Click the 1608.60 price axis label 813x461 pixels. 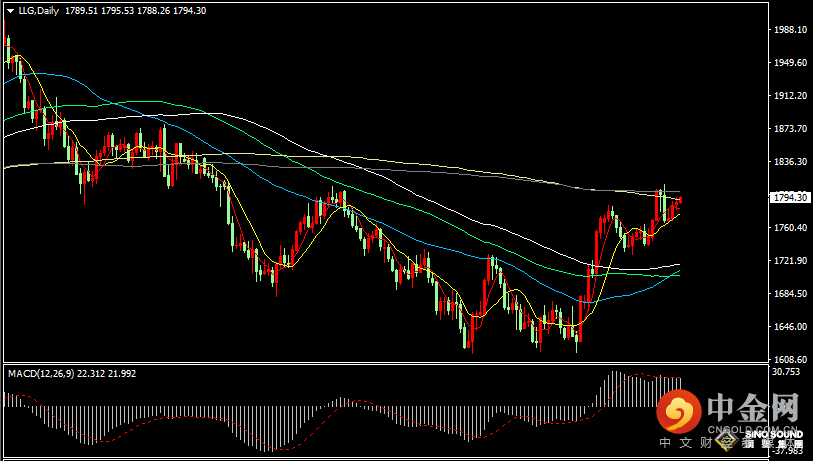coord(790,360)
